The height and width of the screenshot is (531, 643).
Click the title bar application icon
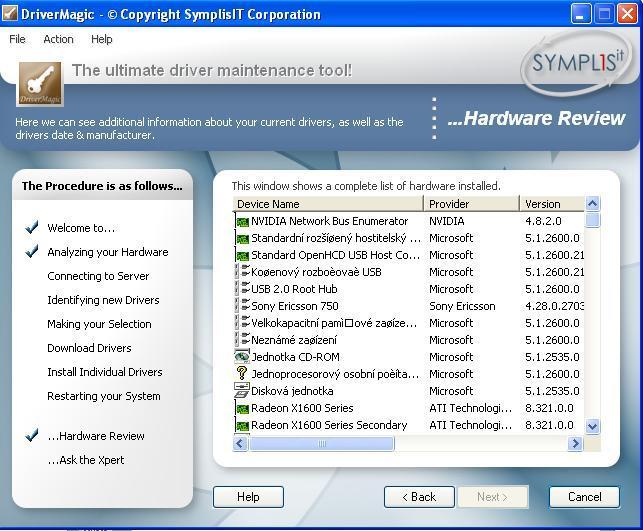(x=9, y=14)
